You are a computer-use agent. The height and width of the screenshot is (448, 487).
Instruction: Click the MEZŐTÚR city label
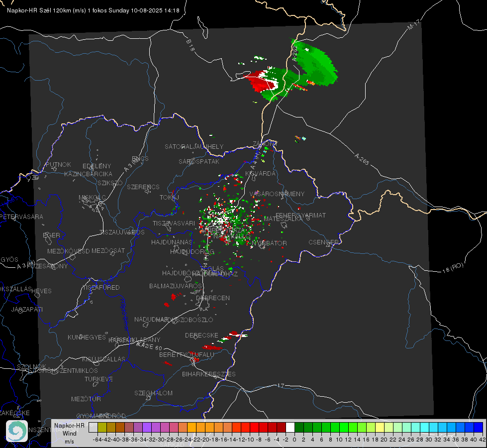pos(86,399)
